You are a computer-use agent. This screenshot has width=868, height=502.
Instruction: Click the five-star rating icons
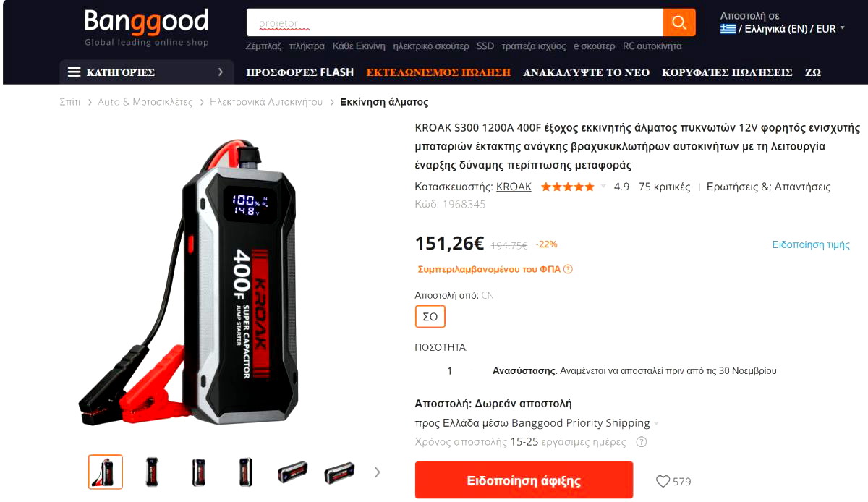coord(568,187)
